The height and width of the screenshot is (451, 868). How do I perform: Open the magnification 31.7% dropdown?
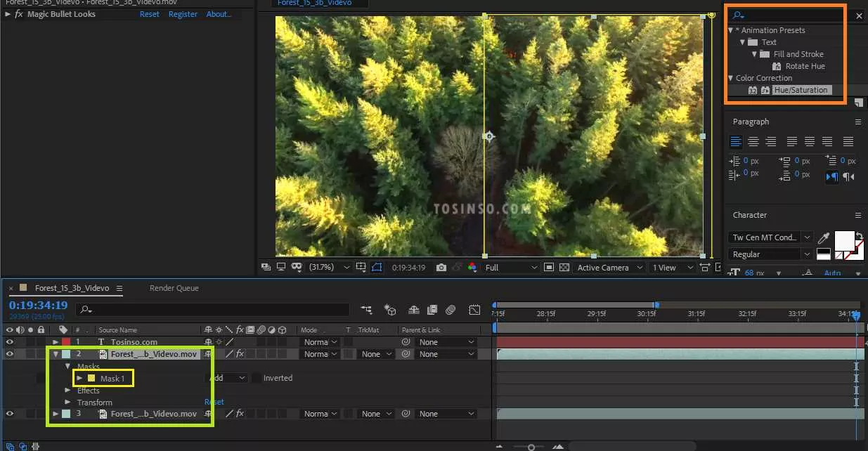click(x=330, y=268)
